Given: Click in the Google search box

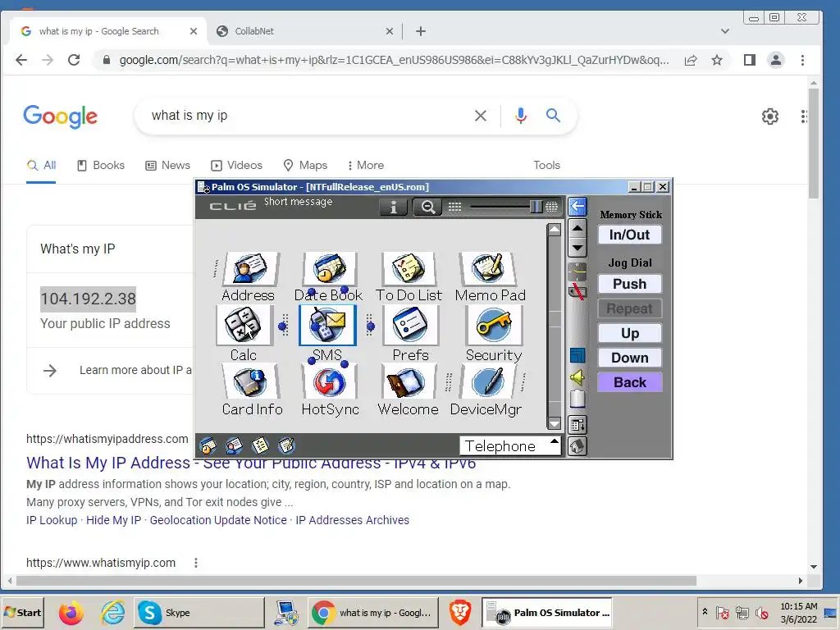Looking at the screenshot, I should [305, 115].
